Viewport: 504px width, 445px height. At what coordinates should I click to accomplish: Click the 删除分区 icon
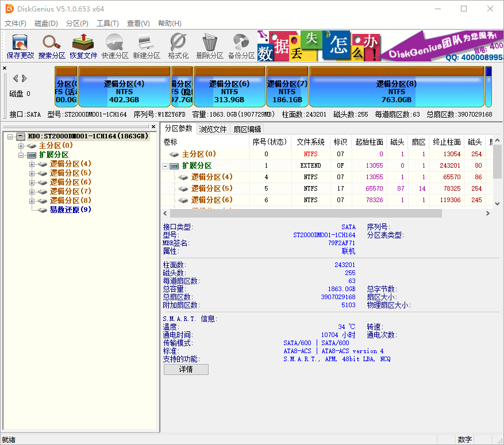coord(209,46)
